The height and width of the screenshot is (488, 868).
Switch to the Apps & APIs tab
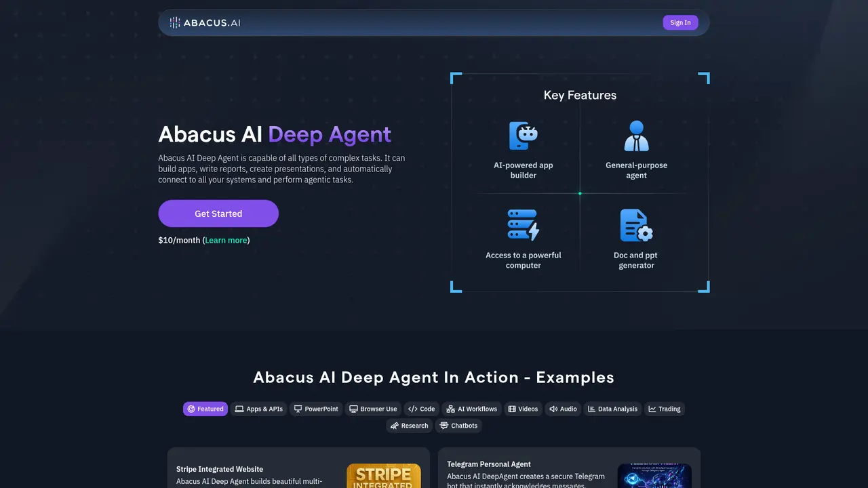(258, 409)
